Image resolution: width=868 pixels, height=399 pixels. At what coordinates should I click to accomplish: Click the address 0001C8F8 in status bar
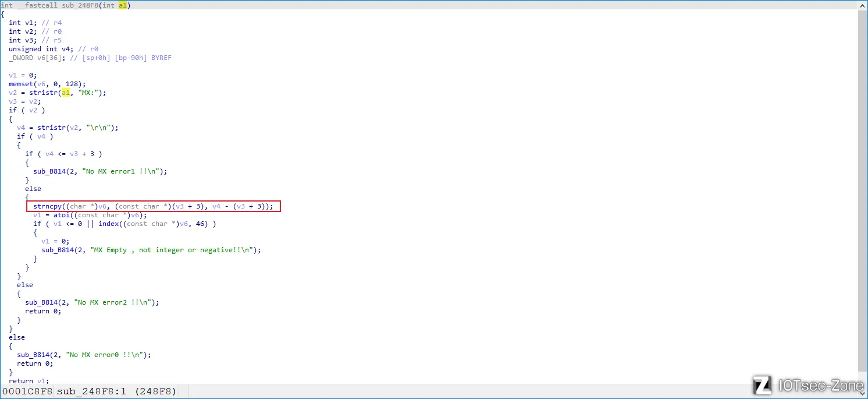[x=27, y=391]
